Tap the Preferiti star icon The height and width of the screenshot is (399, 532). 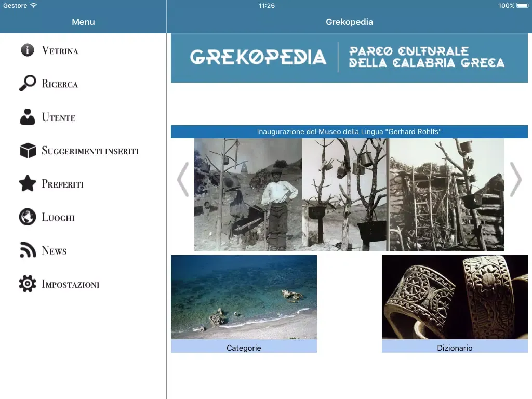pyautogui.click(x=28, y=183)
